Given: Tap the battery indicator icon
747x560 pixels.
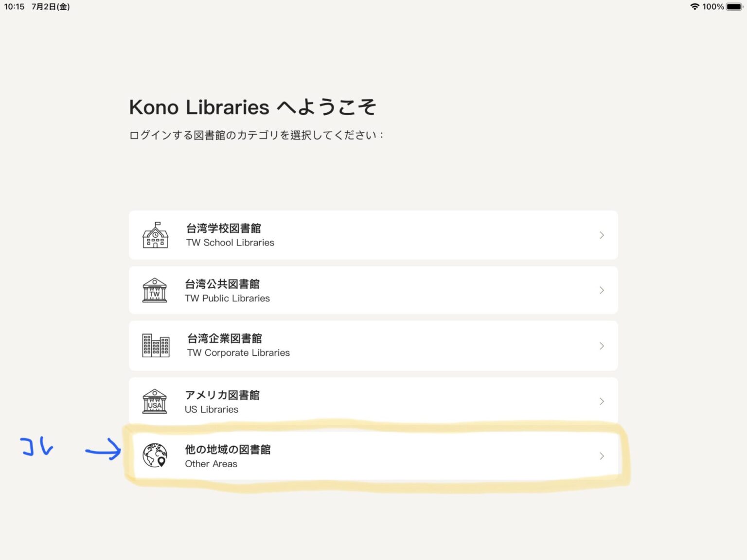Looking at the screenshot, I should point(733,7).
